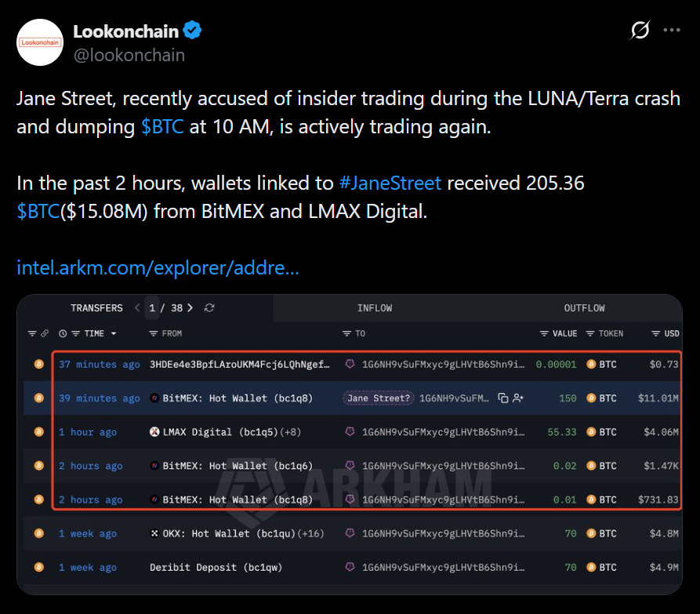The height and width of the screenshot is (614, 700).
Task: Open the USD filter dropdown
Action: pos(655,333)
